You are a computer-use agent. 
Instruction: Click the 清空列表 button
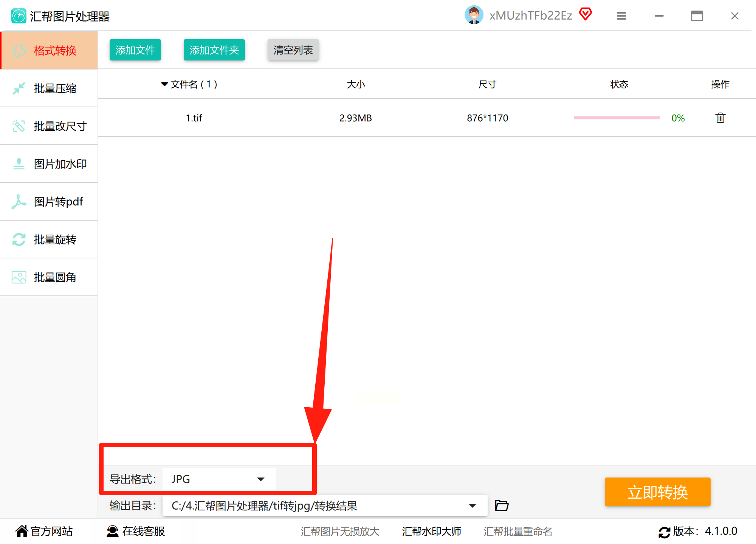tap(293, 50)
